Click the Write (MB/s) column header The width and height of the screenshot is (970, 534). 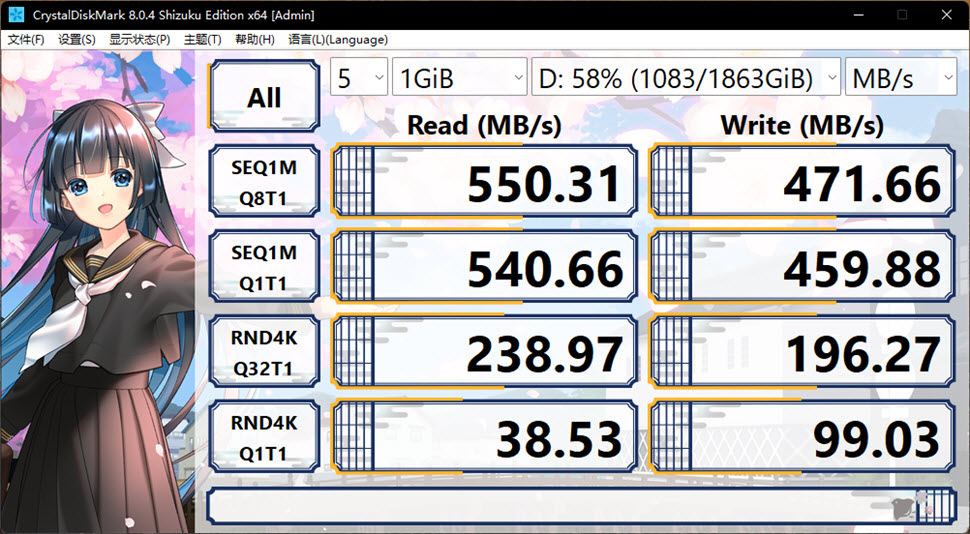click(x=802, y=125)
